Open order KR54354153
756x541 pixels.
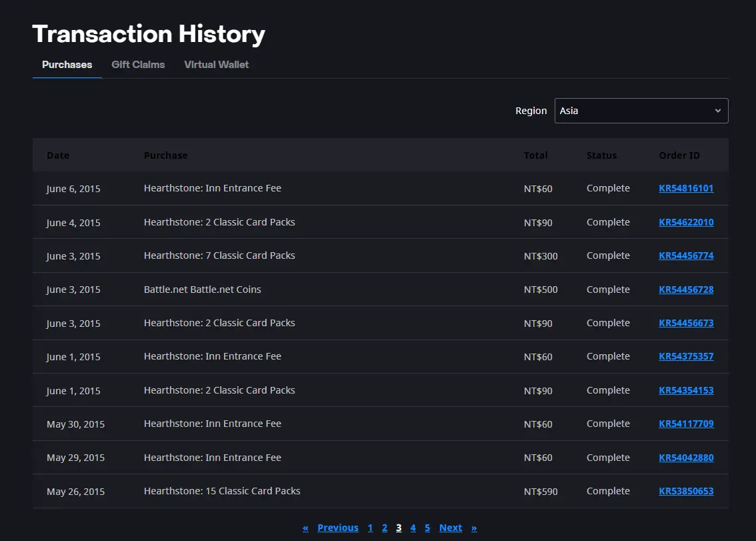click(x=686, y=390)
